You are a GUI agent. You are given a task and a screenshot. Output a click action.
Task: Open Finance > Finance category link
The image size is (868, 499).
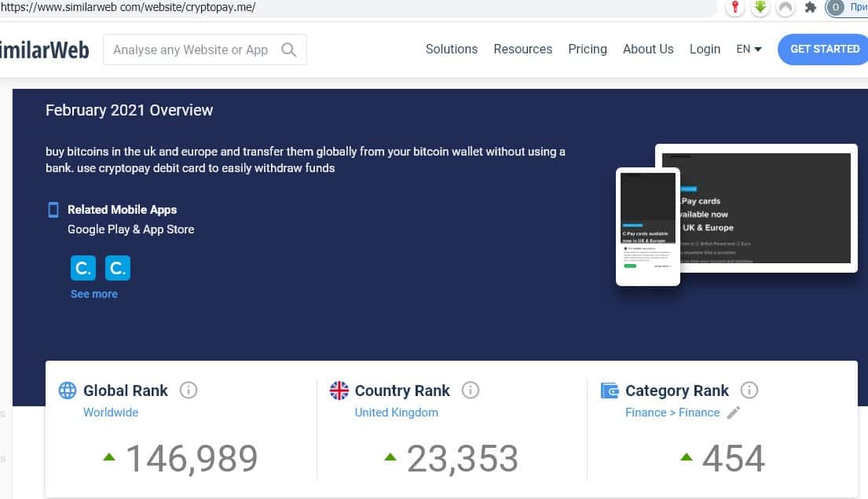click(672, 413)
